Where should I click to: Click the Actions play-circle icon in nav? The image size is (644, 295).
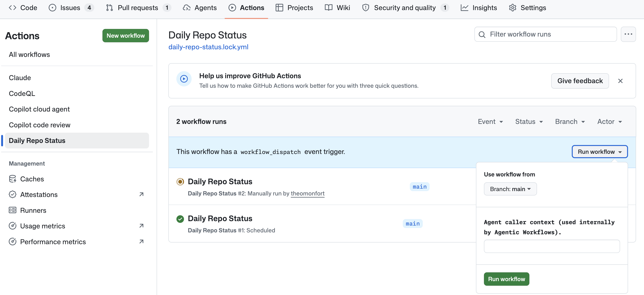point(232,8)
